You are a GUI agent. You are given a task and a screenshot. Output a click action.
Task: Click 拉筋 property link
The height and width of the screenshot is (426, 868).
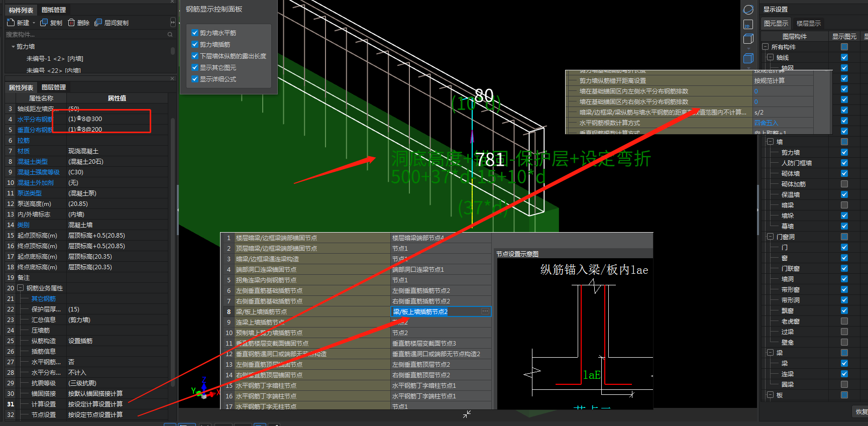24,141
